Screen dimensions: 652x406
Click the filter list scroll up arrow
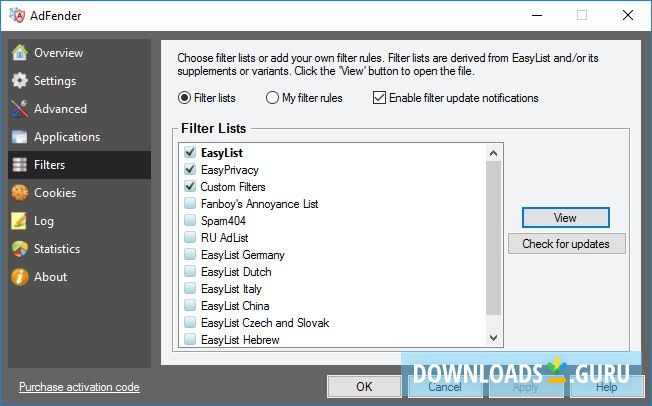click(494, 153)
